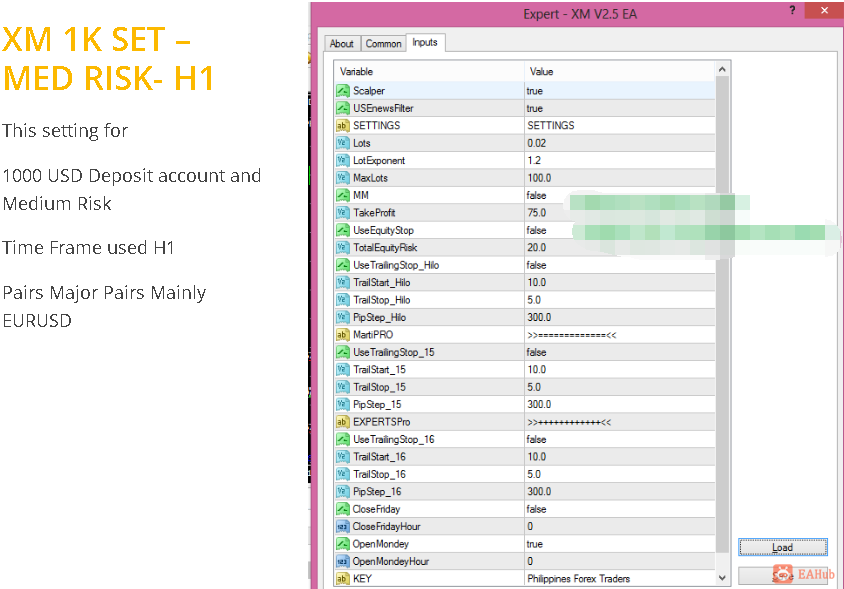Select the MM value false
844x589 pixels.
coord(620,195)
